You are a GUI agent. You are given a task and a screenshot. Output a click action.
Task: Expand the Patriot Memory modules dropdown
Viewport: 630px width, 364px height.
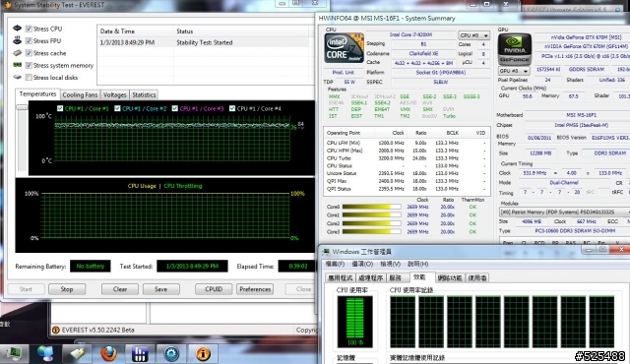pyautogui.click(x=564, y=212)
